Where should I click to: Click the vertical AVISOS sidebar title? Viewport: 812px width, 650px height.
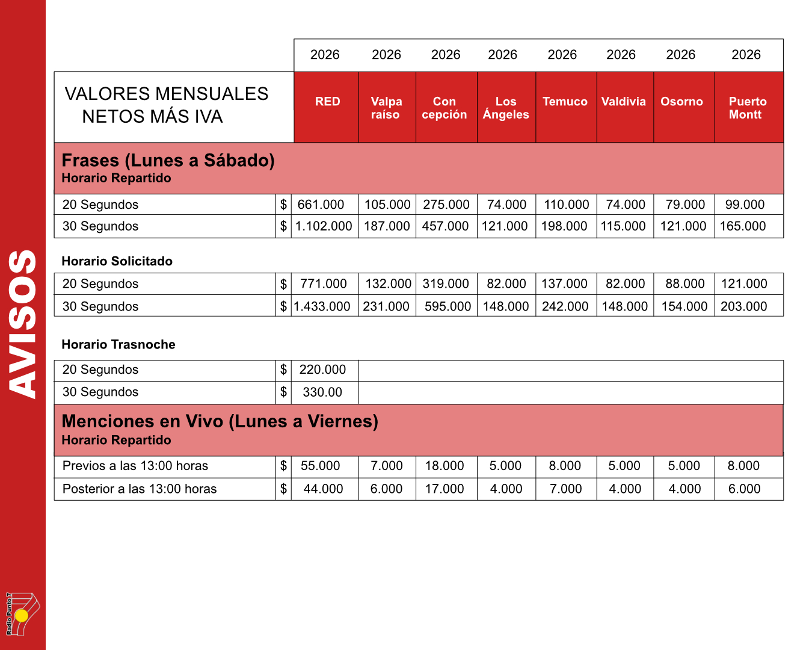pyautogui.click(x=23, y=324)
